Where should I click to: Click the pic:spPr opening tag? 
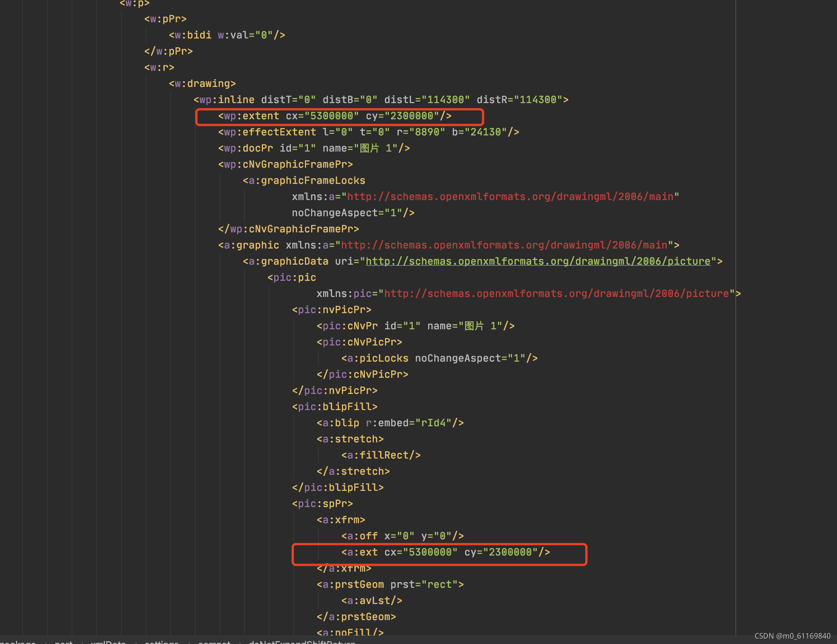pyautogui.click(x=322, y=504)
